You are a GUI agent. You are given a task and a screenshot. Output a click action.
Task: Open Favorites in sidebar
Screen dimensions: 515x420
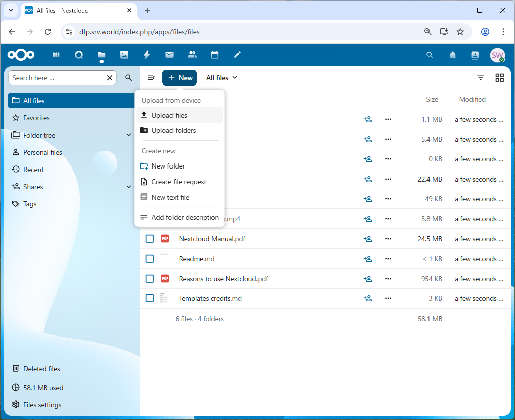(71, 118)
